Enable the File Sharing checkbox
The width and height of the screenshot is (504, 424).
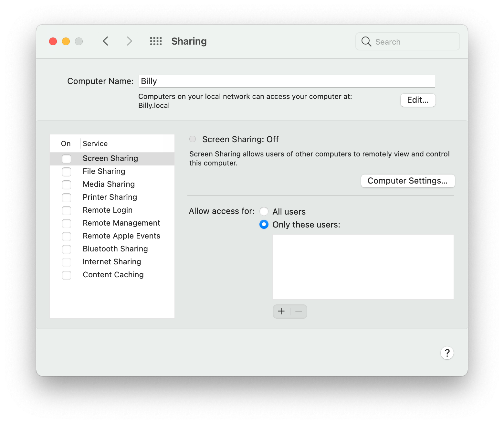pyautogui.click(x=67, y=172)
